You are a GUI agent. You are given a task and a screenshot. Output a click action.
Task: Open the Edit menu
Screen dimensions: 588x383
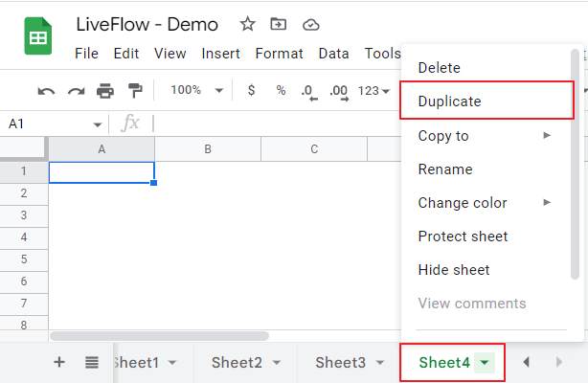(126, 54)
